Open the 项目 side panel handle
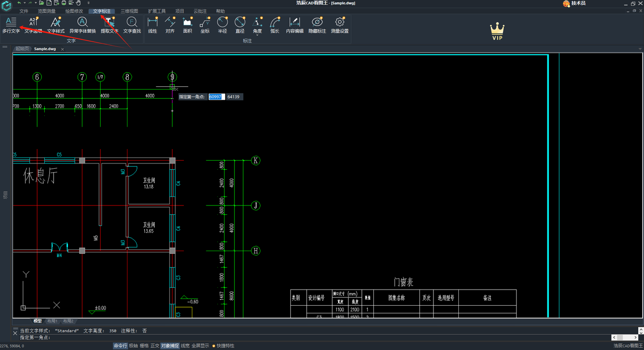The width and height of the screenshot is (644, 350). [x=5, y=195]
